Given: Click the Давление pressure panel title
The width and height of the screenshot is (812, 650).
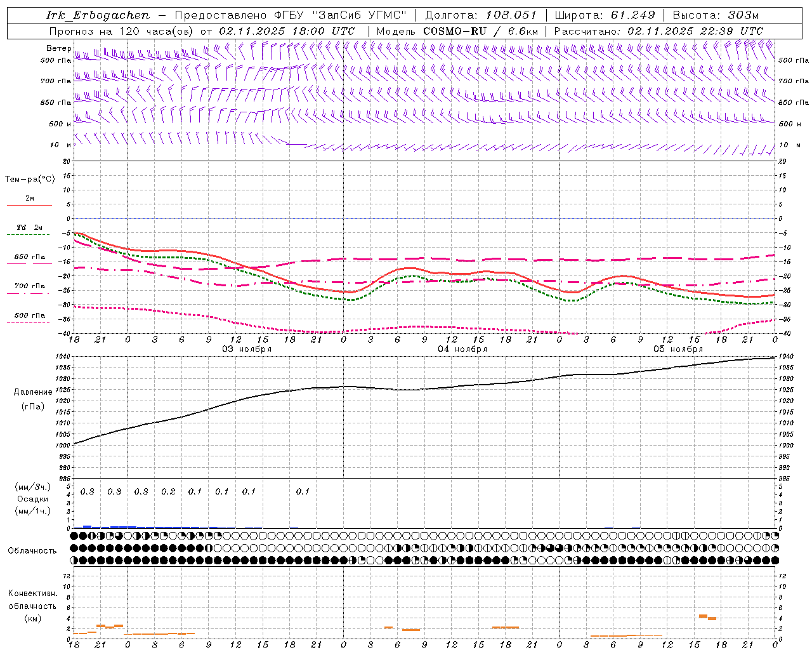Looking at the screenshot, I should (33, 392).
